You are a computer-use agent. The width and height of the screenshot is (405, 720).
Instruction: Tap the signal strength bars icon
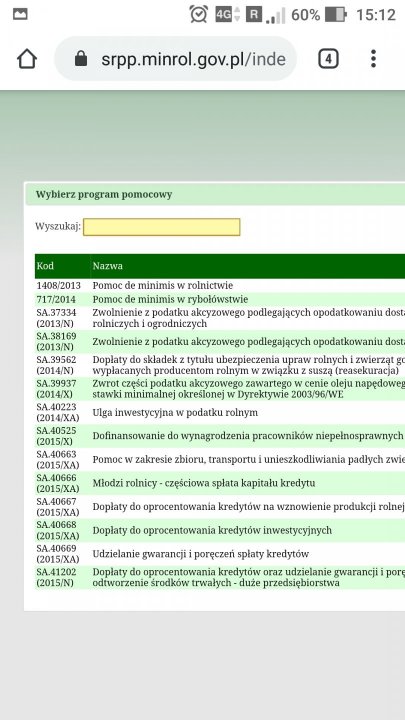tap(276, 15)
